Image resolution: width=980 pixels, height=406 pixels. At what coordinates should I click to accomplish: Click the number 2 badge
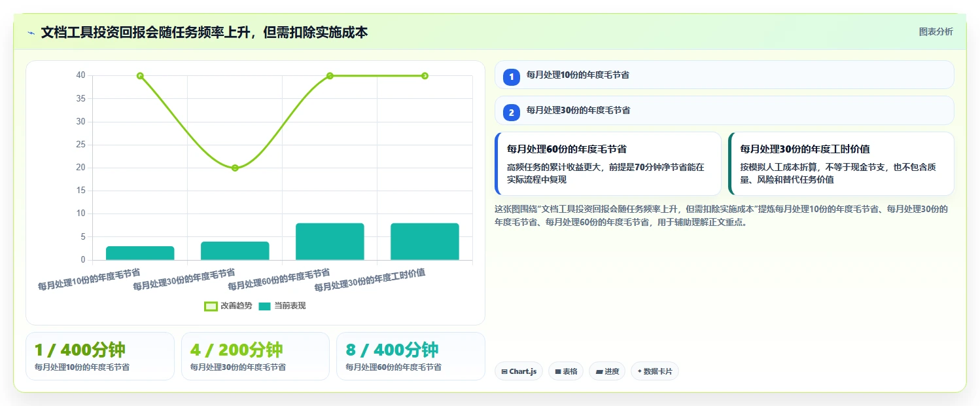(x=512, y=113)
